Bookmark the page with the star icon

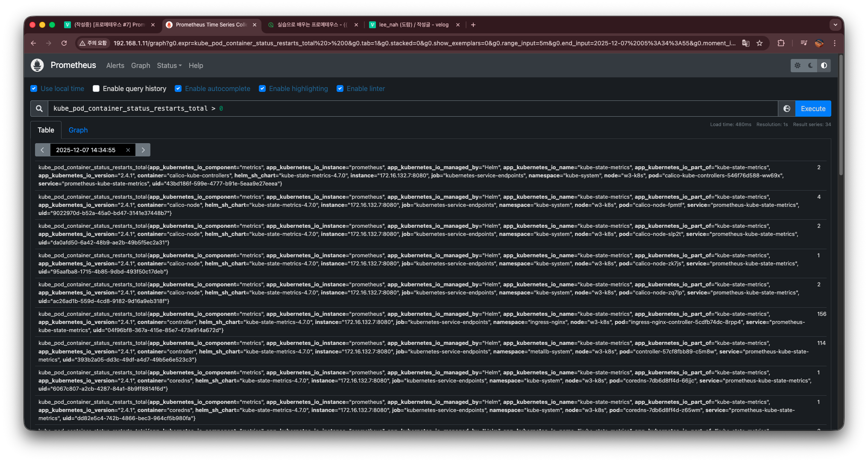(x=759, y=43)
